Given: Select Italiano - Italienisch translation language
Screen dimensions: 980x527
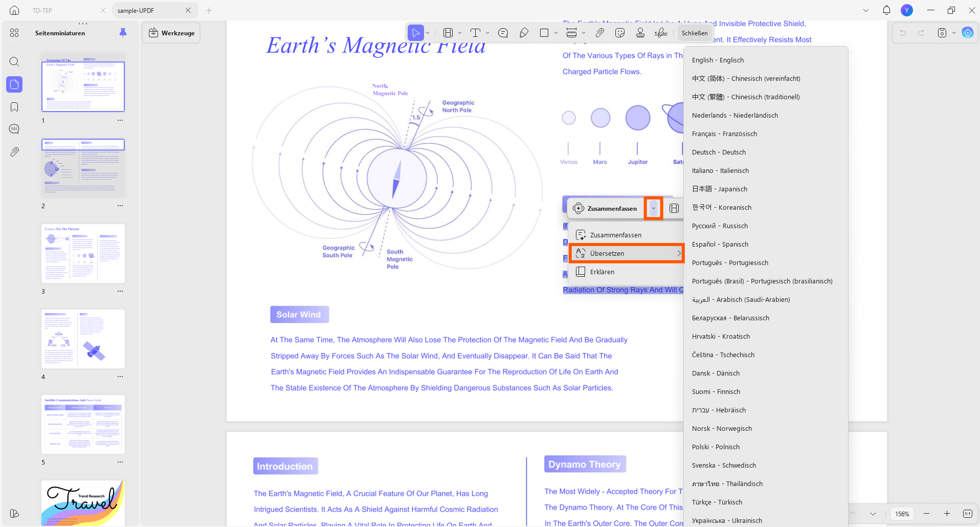Looking at the screenshot, I should 766,170.
